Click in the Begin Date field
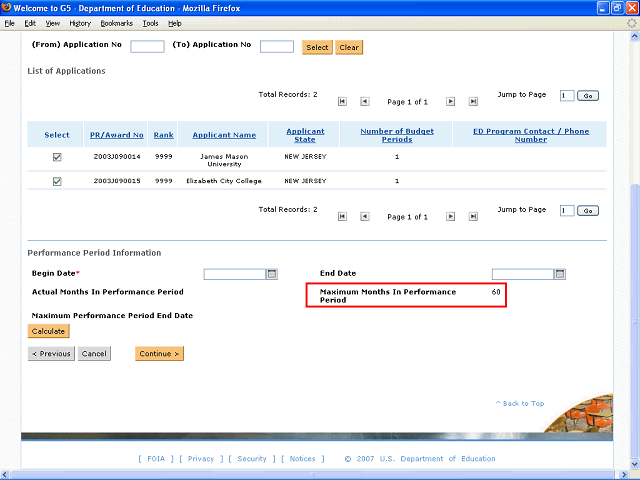 (234, 274)
